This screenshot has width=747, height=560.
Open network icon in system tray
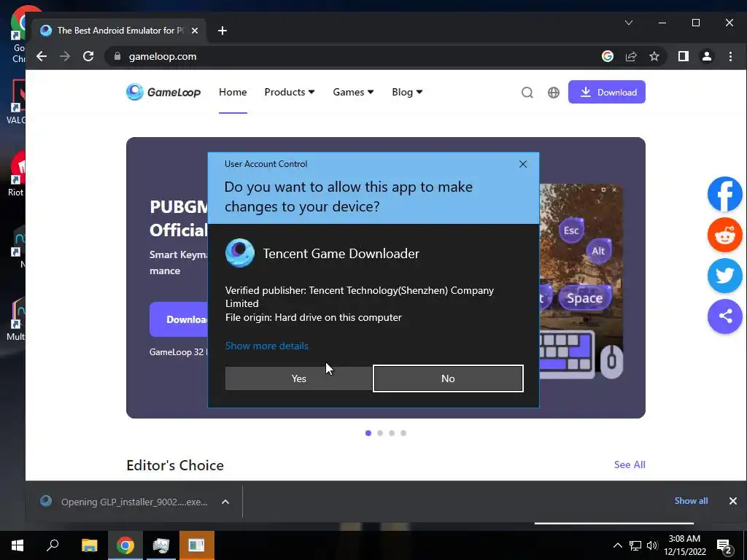click(635, 545)
